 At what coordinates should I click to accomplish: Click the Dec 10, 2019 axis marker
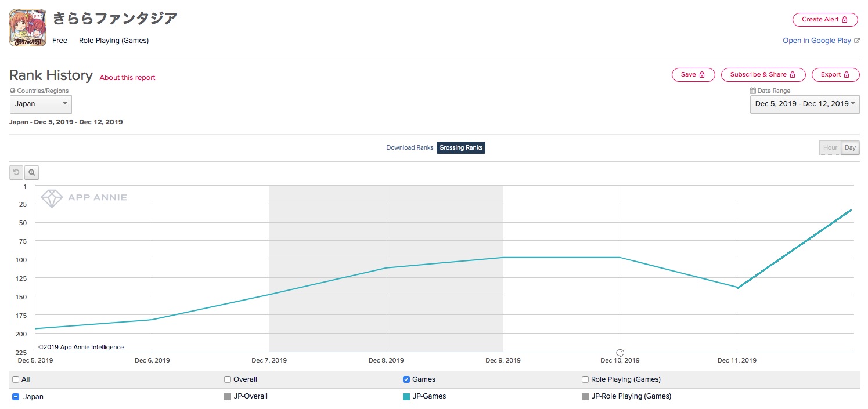click(x=620, y=353)
